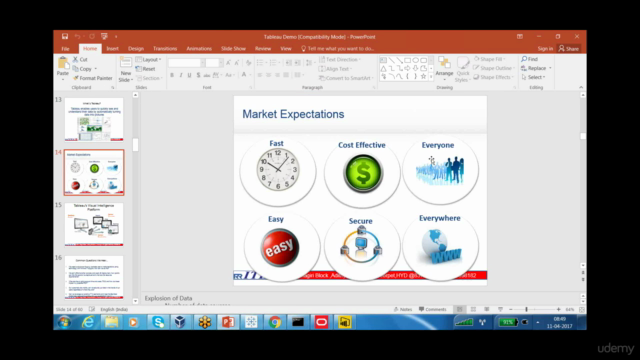This screenshot has height=360, width=640.
Task: Pick the star shape in shapes gallery
Action: pos(423,76)
